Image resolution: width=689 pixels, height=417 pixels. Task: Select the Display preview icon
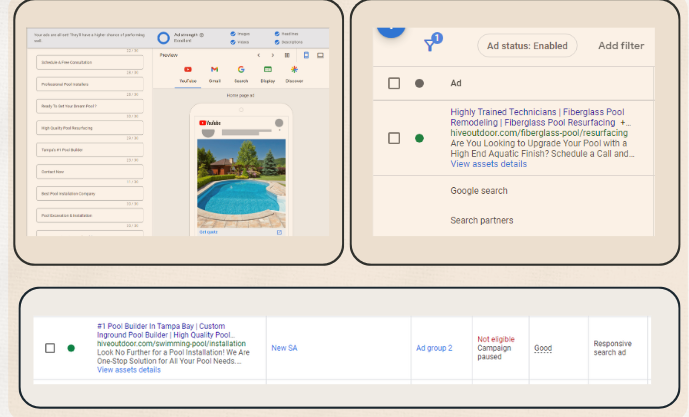[x=267, y=69]
